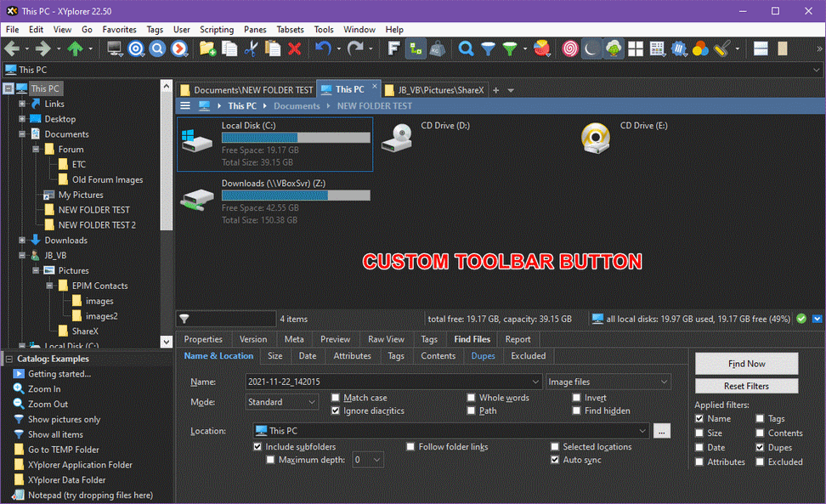Click the folder tree scroll down arrow

[167, 342]
